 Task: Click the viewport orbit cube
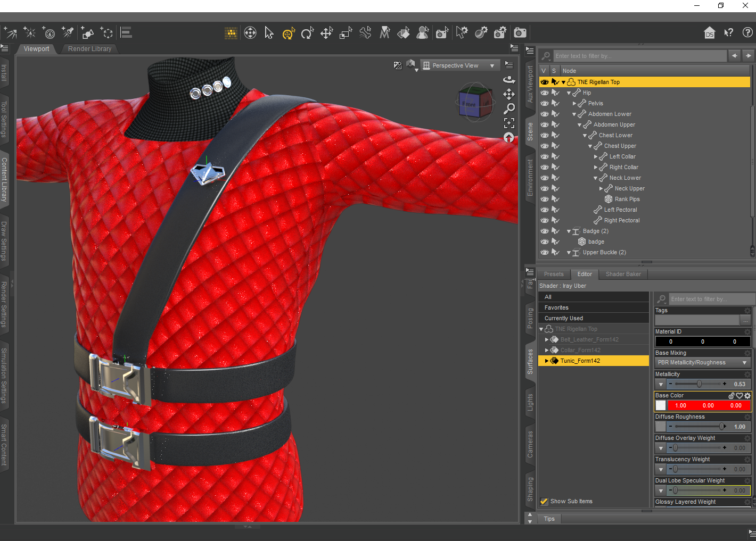475,101
